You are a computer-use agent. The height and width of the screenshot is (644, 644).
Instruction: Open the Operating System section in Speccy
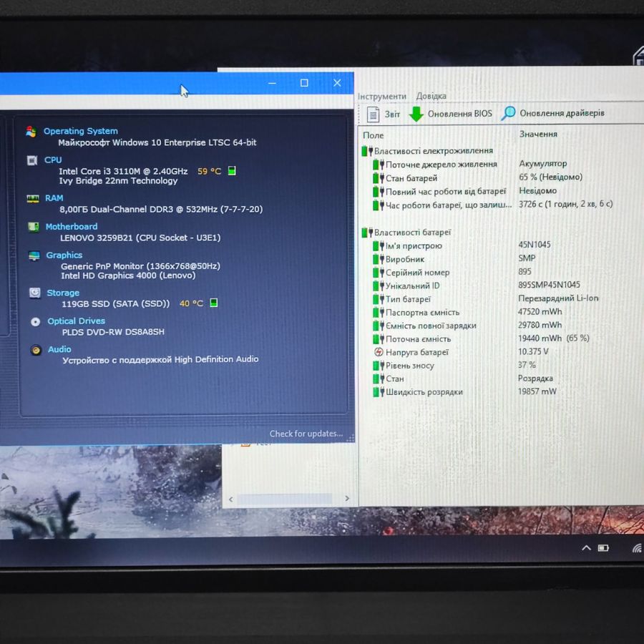pos(80,131)
